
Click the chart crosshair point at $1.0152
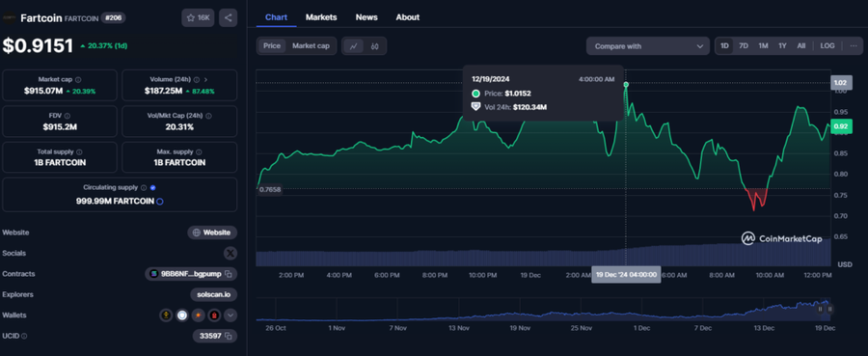point(626,84)
